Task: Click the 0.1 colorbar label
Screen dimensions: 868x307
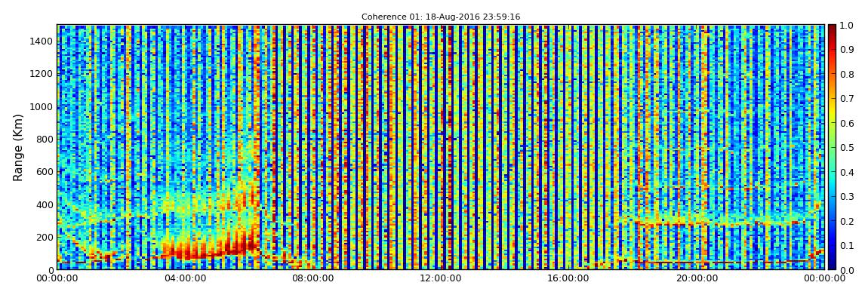Action: tap(846, 246)
